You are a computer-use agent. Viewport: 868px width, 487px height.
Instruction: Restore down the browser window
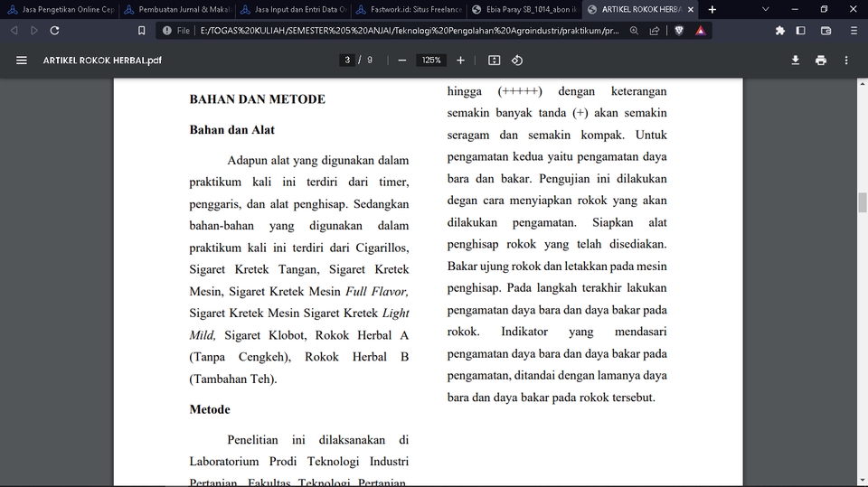point(824,9)
